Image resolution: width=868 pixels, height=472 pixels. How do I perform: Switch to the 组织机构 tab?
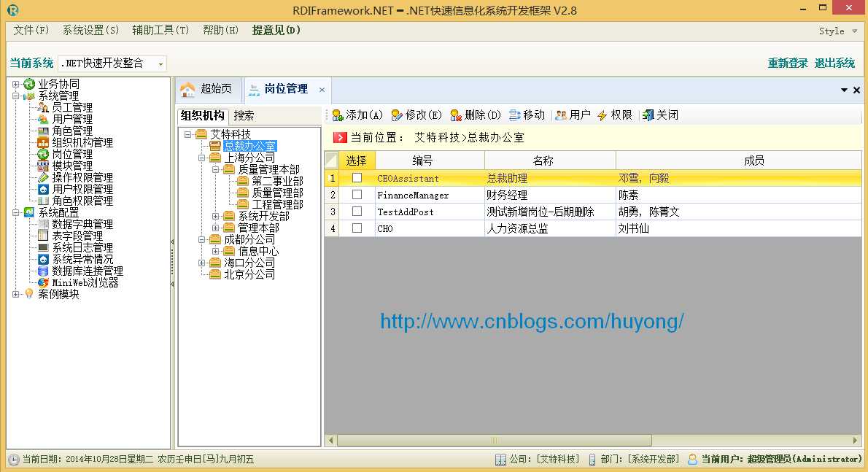203,116
